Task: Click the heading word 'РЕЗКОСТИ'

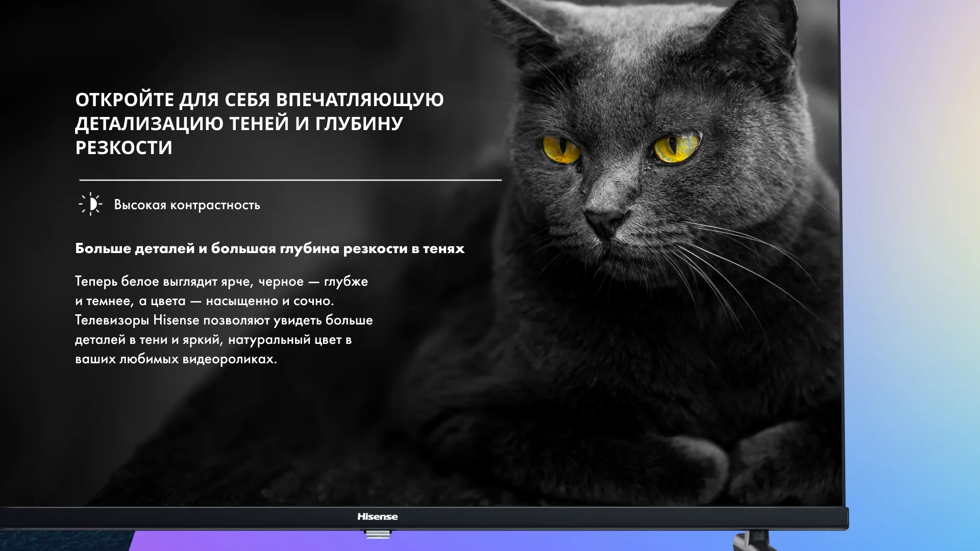Action: pos(124,148)
